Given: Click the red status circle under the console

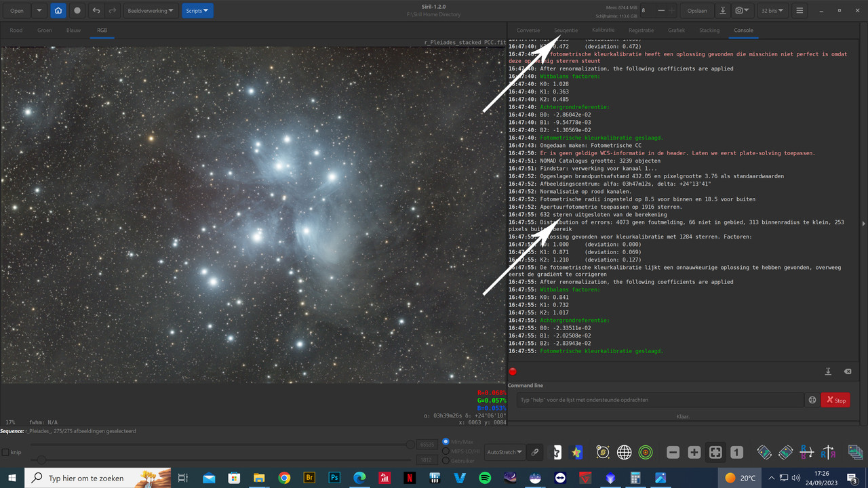Looking at the screenshot, I should tap(513, 371).
